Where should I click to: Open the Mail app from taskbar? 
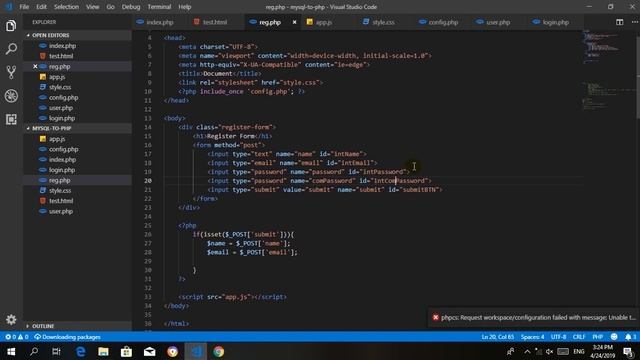(x=149, y=351)
